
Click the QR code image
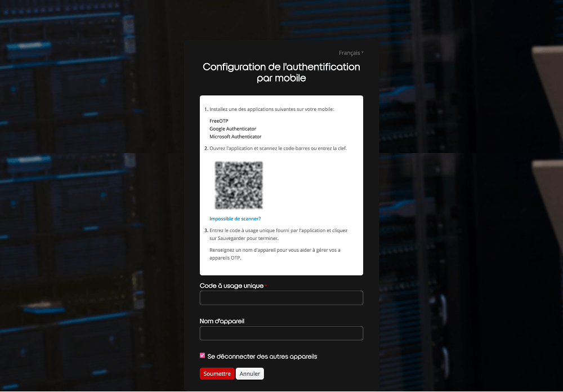(239, 185)
